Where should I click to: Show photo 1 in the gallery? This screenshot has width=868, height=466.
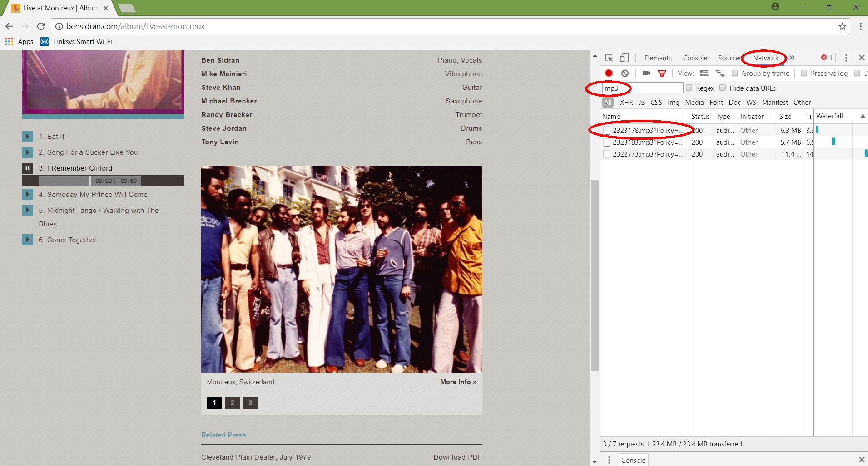[x=214, y=403]
